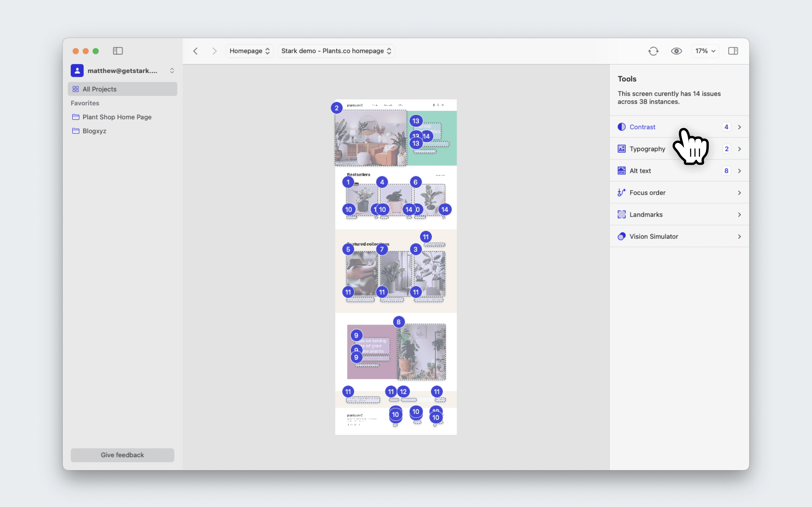Expand the account switcher for matthew@getstark
Screen dimensions: 812x507
coord(172,70)
